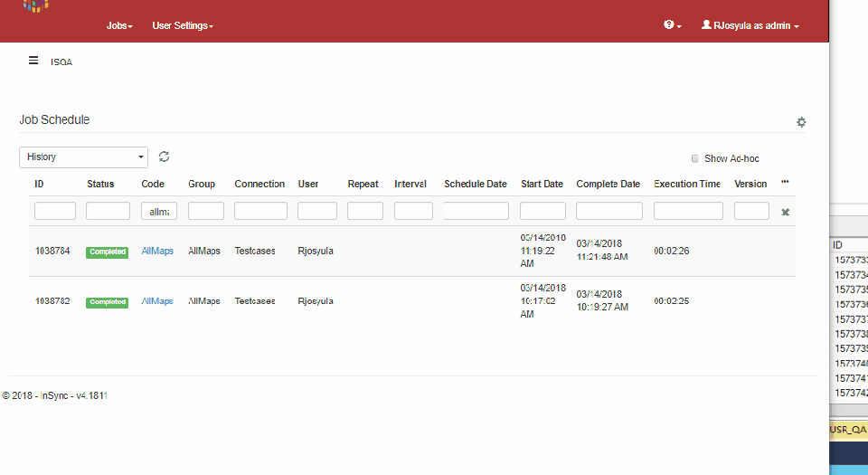Click the InSync logo icon
Screen dimensions: 868x475
point(36,5)
